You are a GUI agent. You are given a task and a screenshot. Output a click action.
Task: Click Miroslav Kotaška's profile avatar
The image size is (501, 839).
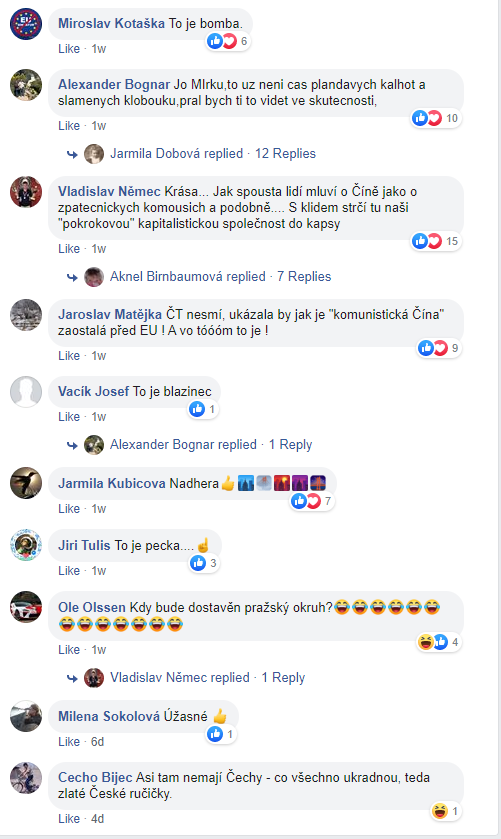[x=26, y=24]
